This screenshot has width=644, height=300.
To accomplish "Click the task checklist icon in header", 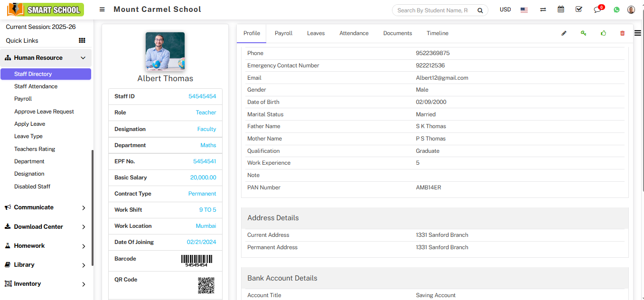I will (x=579, y=9).
